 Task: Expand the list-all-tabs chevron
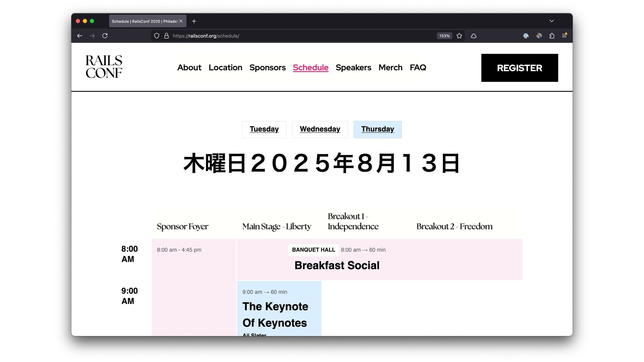[x=551, y=21]
